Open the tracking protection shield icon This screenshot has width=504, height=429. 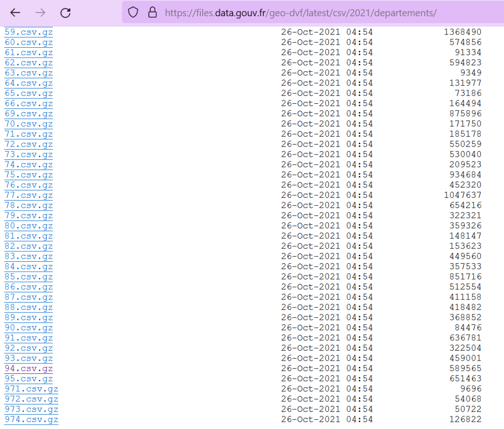tap(133, 12)
